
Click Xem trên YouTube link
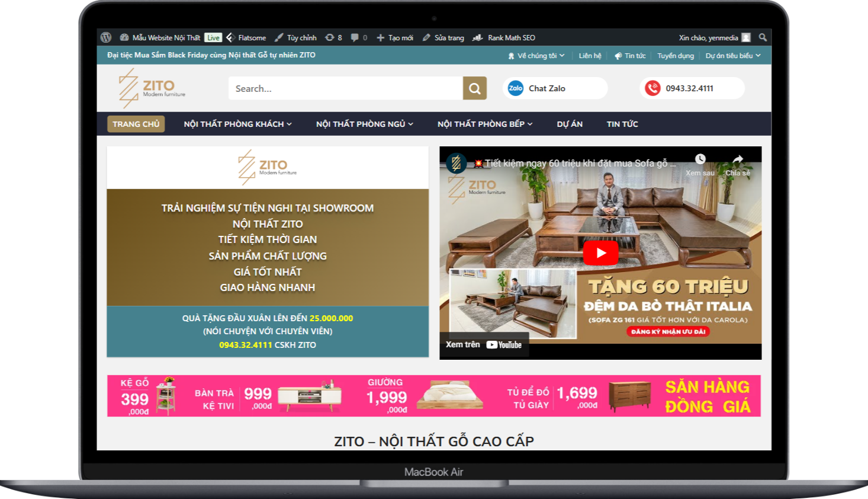(484, 344)
